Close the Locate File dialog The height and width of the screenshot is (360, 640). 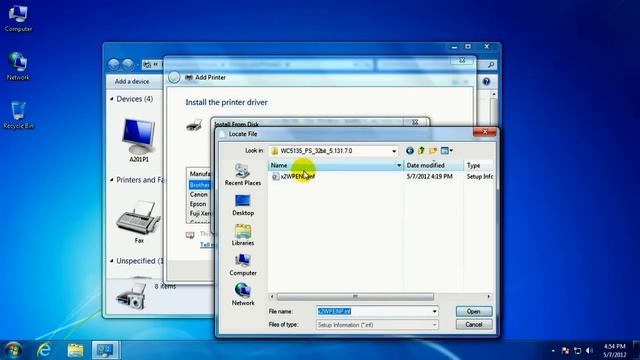(485, 132)
